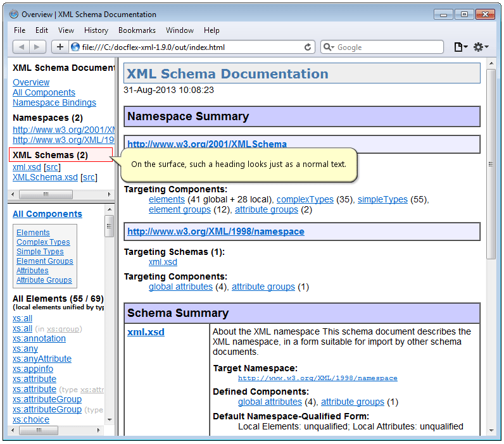504x444 pixels.
Task: Click the magnifier icon in search box
Action: coord(329,47)
